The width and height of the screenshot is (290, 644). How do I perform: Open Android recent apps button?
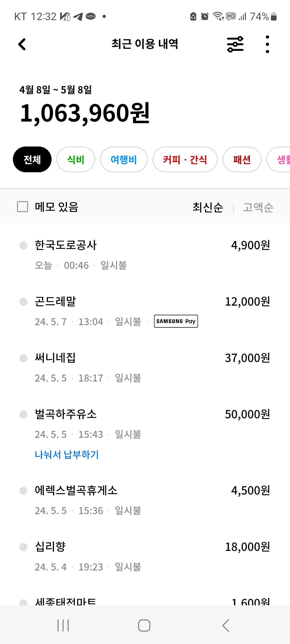coord(63,625)
